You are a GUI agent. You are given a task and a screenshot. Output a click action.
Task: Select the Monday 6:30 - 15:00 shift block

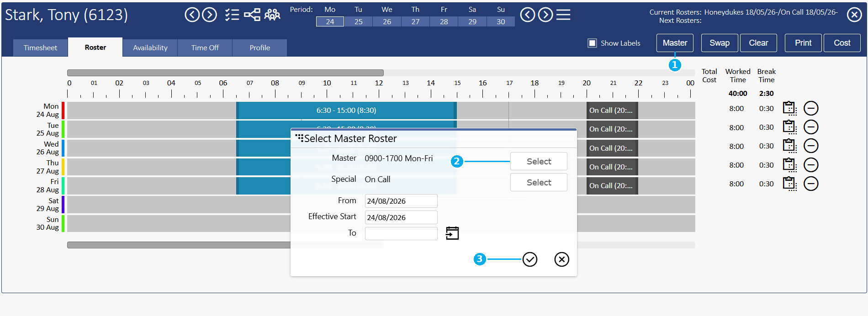346,111
